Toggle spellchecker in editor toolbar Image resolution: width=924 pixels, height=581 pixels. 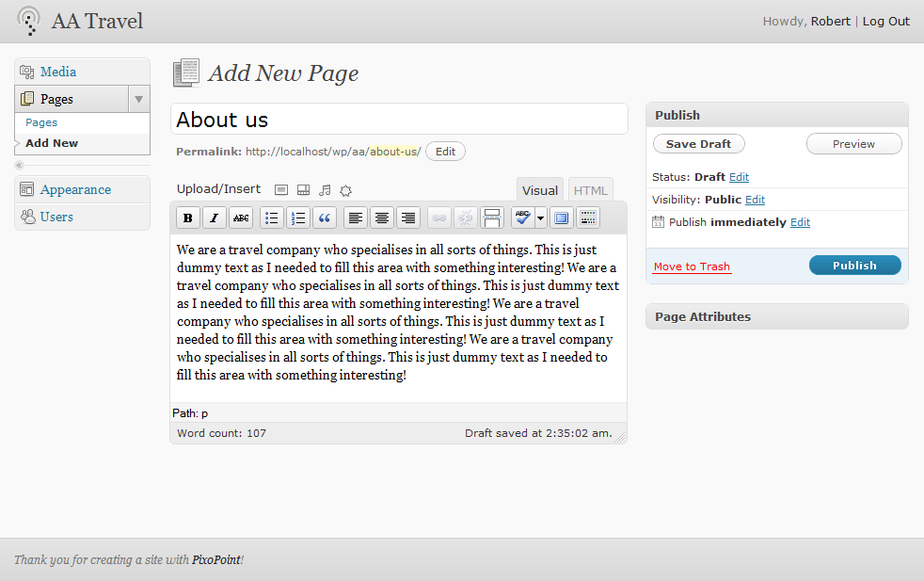tap(522, 218)
